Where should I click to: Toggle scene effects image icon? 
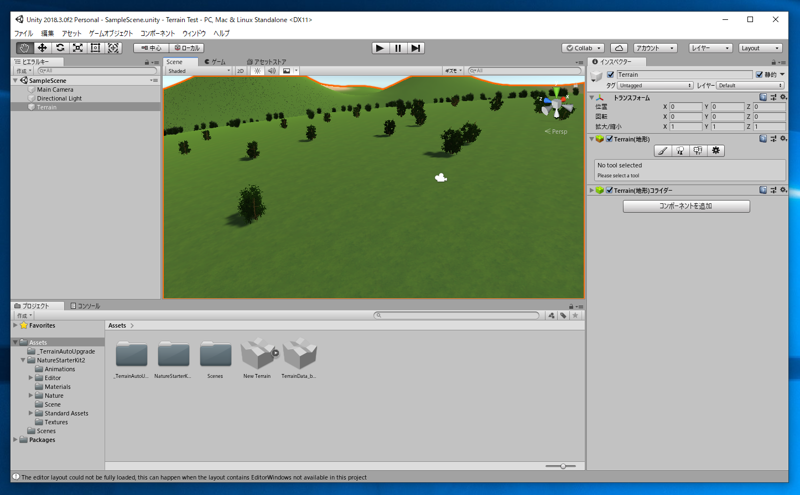[x=287, y=71]
